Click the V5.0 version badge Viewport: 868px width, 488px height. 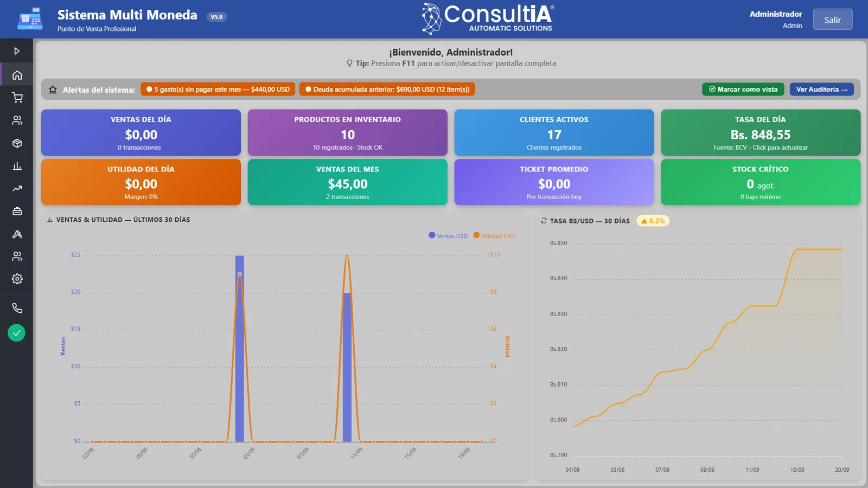[216, 17]
